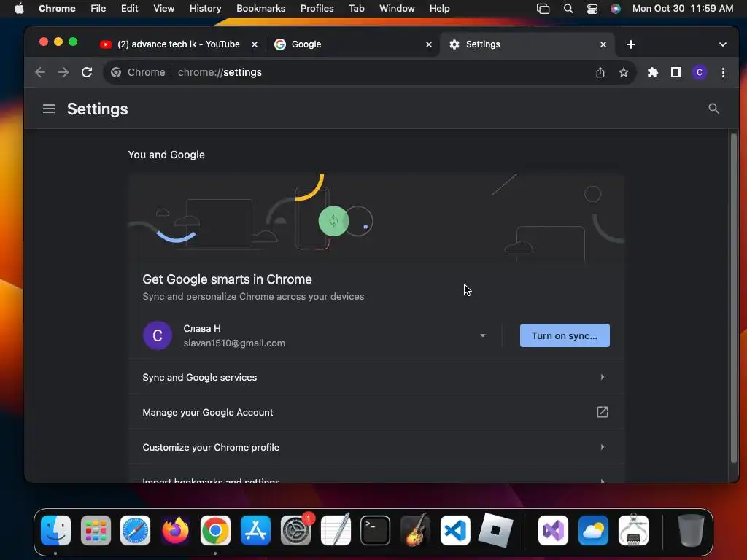This screenshot has height=560, width=747.
Task: Open the Extensions puzzle icon
Action: click(x=653, y=72)
